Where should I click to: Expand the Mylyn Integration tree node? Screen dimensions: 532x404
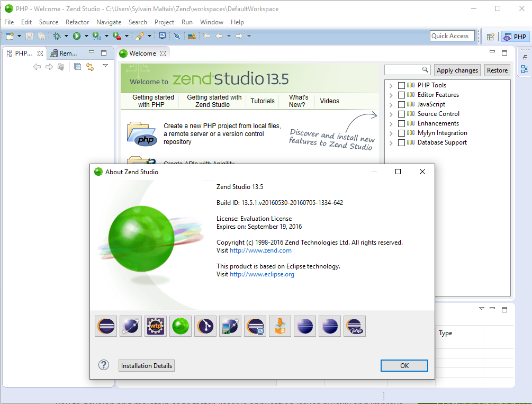coord(391,133)
